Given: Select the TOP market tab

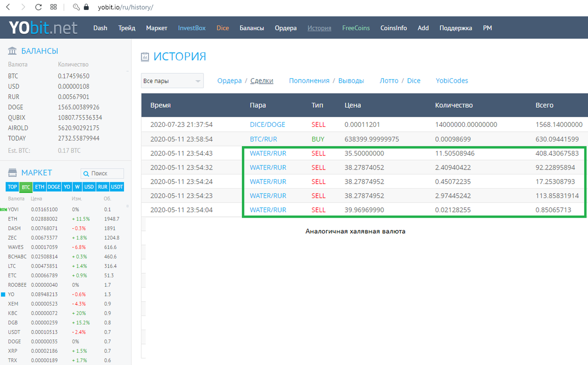Looking at the screenshot, I should click(12, 187).
